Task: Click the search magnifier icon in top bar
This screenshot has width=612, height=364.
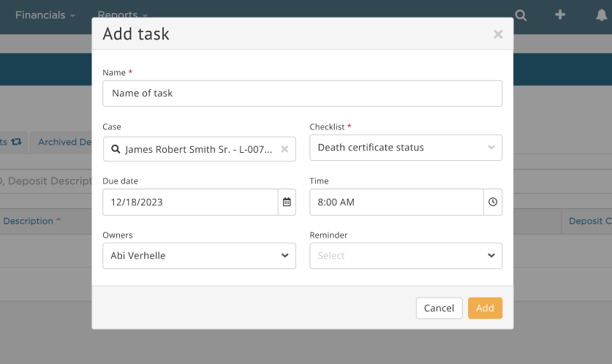Action: [x=521, y=15]
